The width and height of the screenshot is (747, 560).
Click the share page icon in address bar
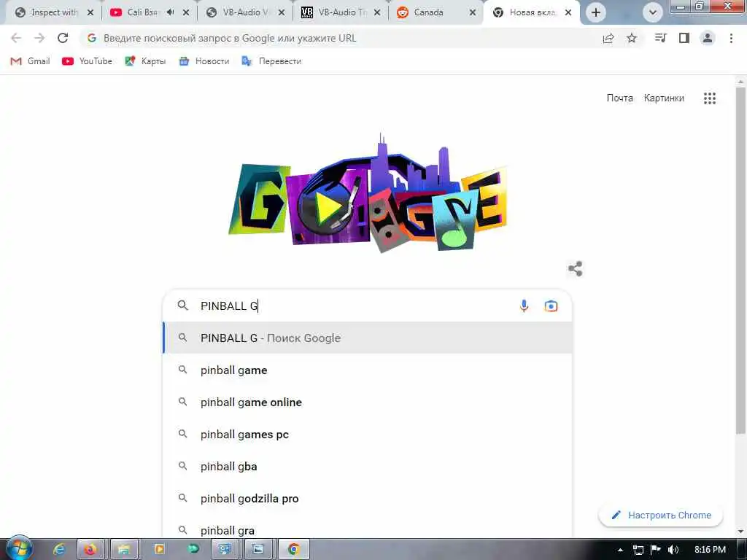click(608, 39)
